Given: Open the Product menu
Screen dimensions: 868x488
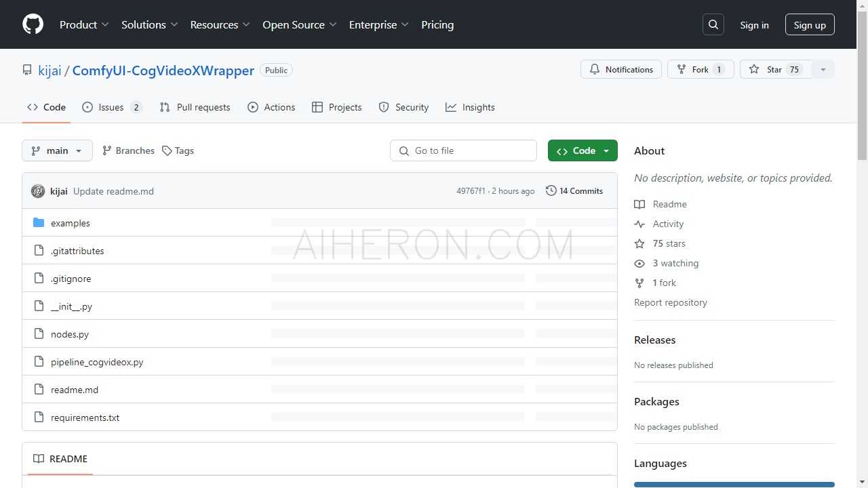Looking at the screenshot, I should point(84,24).
